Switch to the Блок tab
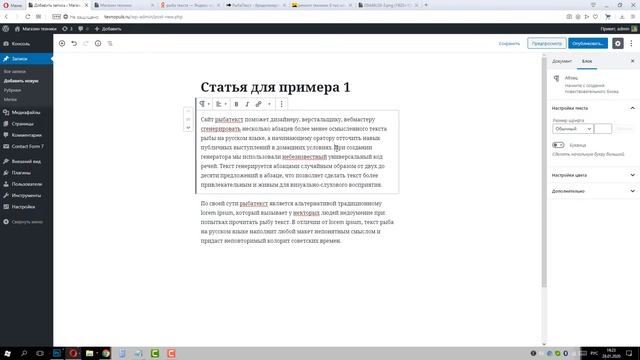Image resolution: width=640 pixels, height=360 pixels. (587, 61)
